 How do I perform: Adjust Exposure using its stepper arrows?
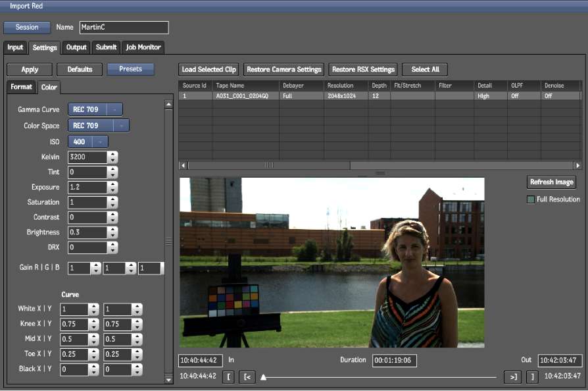click(x=112, y=188)
